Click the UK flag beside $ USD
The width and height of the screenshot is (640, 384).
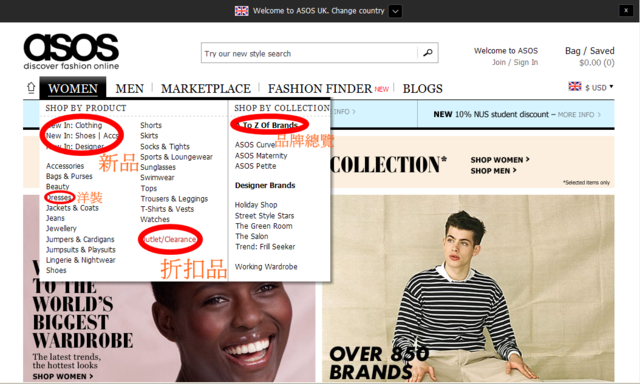point(575,86)
